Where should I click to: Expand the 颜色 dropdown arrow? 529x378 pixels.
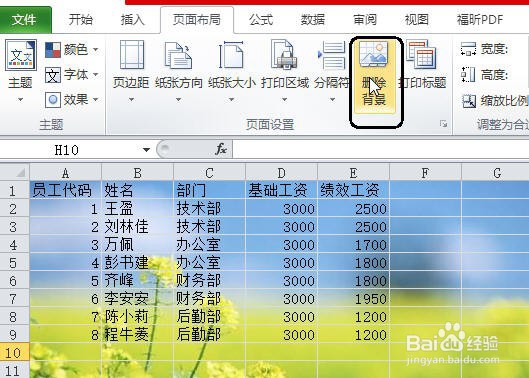(95, 50)
